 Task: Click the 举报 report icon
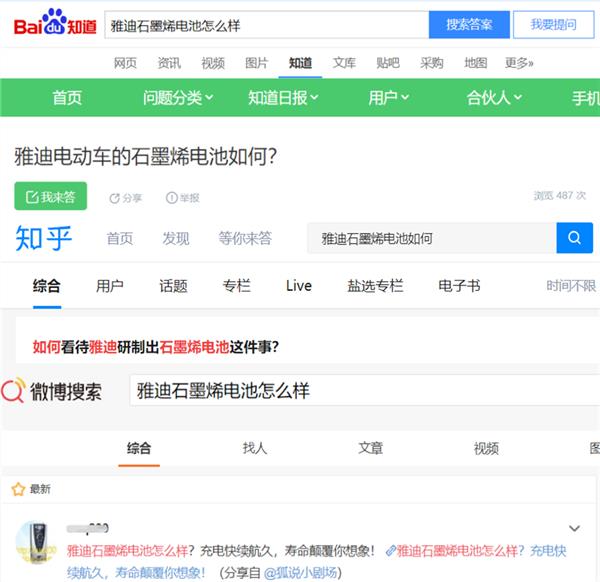click(x=171, y=198)
